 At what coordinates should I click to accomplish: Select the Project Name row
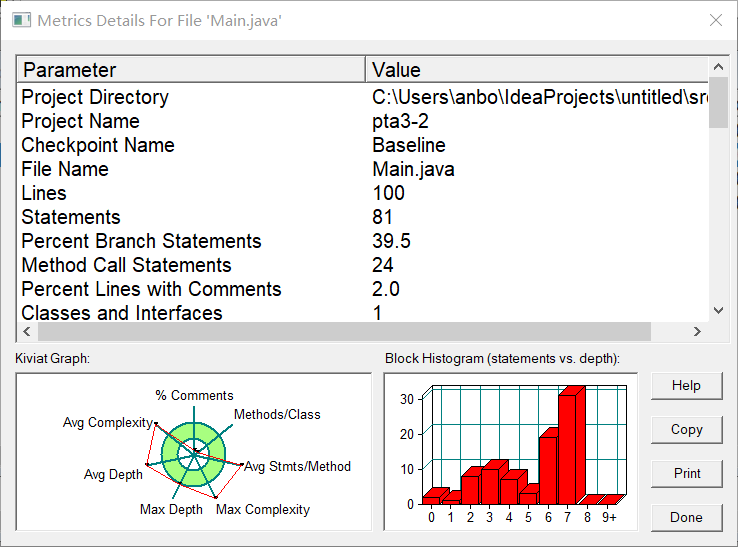click(x=362, y=121)
